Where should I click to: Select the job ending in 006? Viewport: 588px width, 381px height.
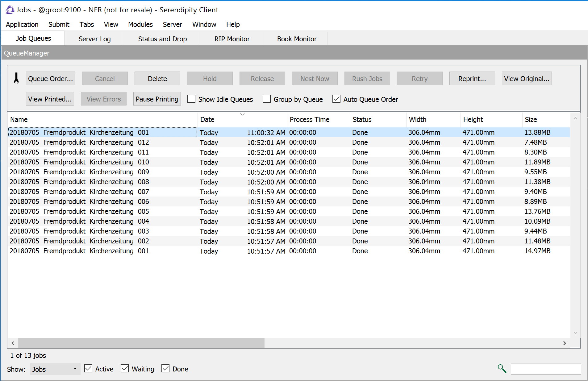pos(289,201)
